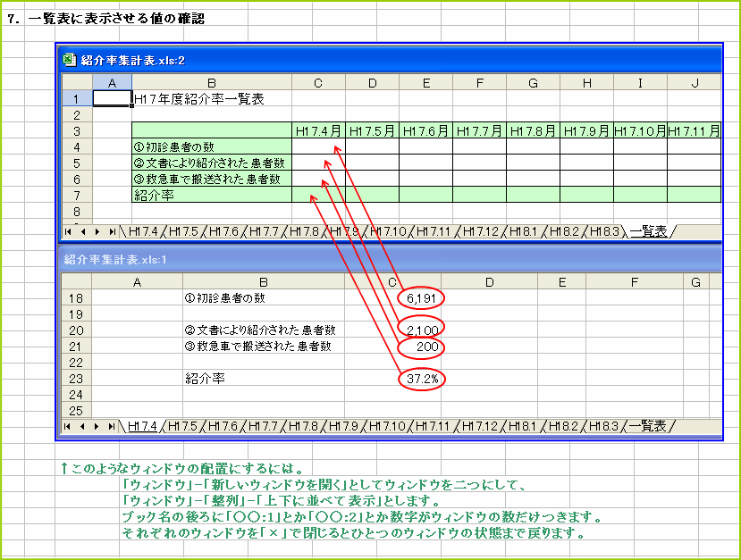Select the cell showing 37.2% value
The height and width of the screenshot is (560, 741).
pyautogui.click(x=425, y=379)
